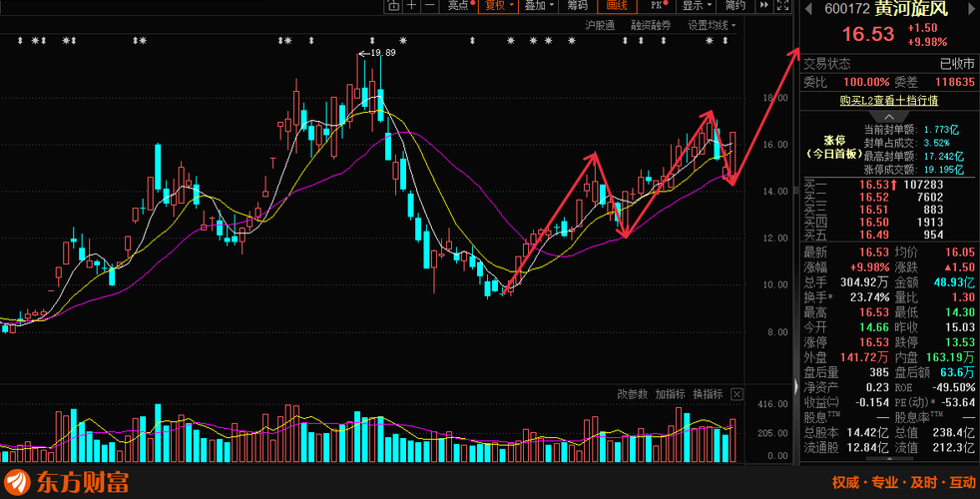Toggle the 画线 drawing mode

point(617,5)
